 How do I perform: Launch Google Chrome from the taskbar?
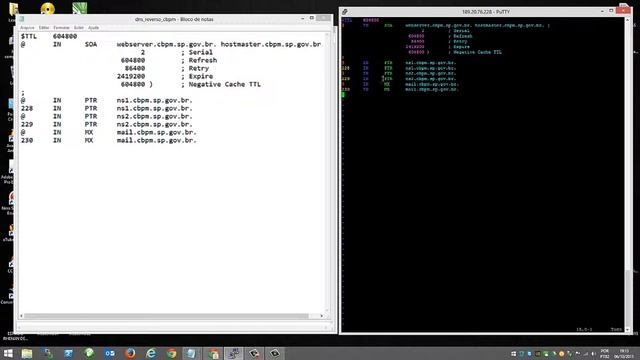[x=171, y=353]
